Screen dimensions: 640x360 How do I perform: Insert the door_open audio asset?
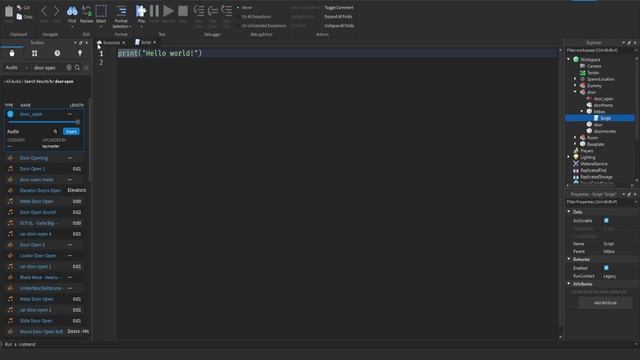click(71, 131)
